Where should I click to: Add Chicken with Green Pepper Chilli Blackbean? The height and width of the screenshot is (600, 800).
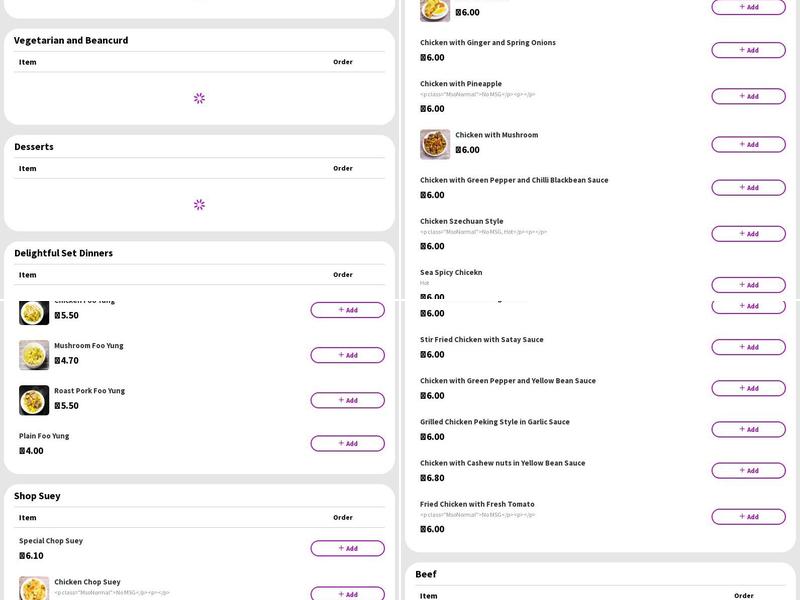coord(748,187)
